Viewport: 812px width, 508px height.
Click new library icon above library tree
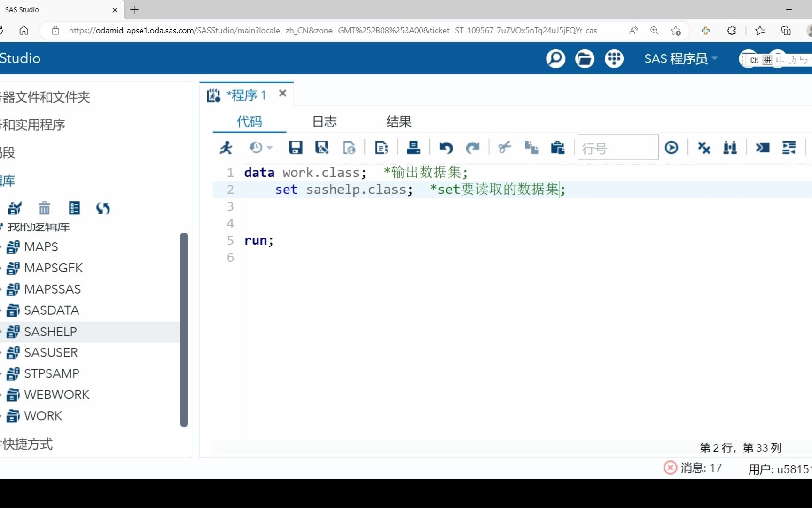click(x=15, y=208)
